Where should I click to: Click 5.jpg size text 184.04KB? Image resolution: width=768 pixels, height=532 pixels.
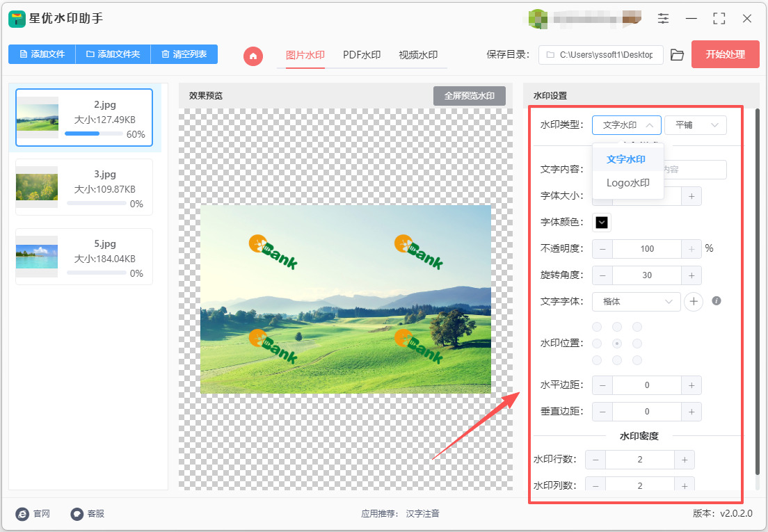click(104, 259)
